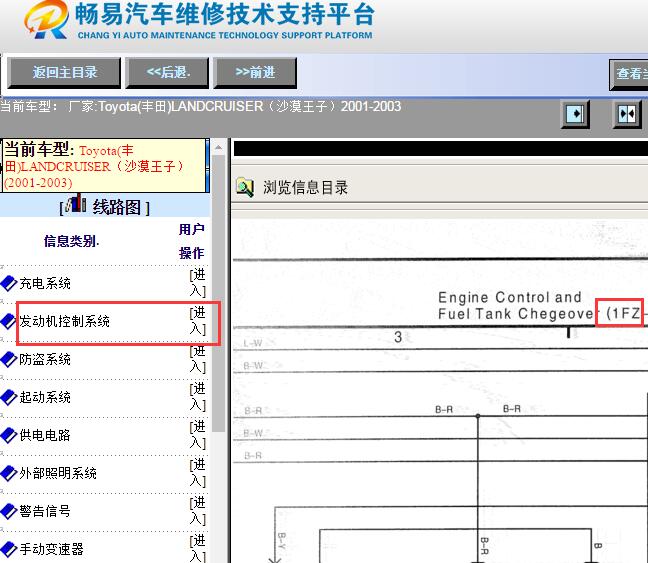
Task: Click the blue book icon beside 防盗系统
Action: [9, 360]
